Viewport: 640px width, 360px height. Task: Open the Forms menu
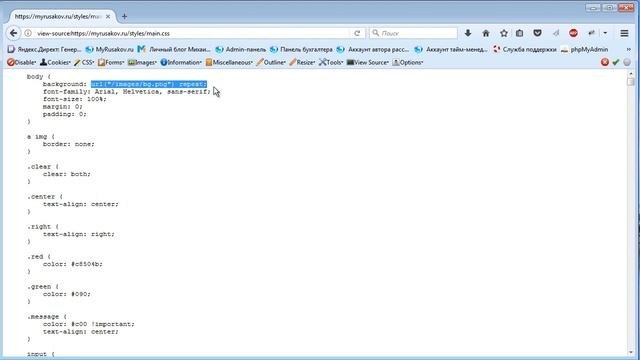[x=111, y=62]
